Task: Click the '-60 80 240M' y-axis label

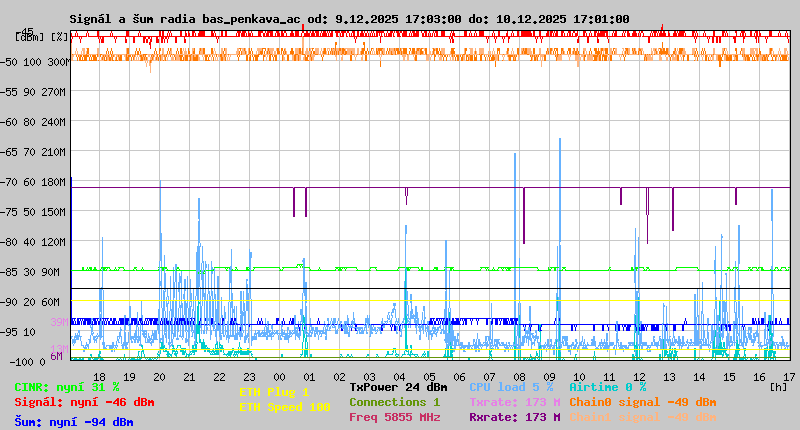Action: [x=33, y=122]
